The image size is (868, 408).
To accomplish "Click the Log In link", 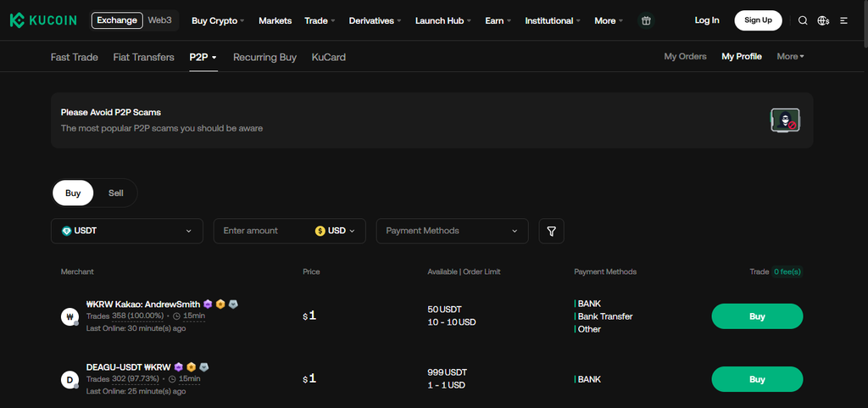I will 707,20.
